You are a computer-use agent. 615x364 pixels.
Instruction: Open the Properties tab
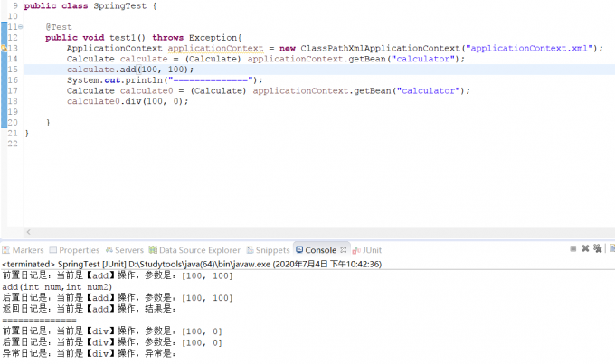tap(74, 250)
